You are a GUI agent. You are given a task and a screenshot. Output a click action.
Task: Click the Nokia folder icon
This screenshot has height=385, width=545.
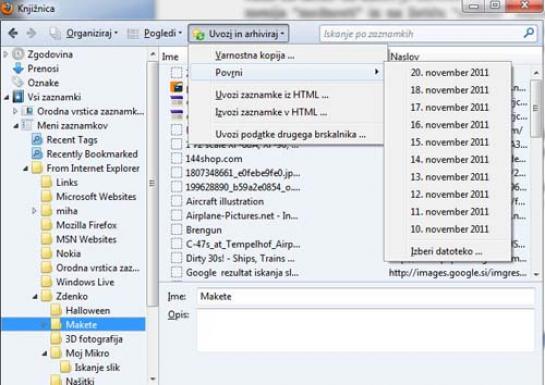coord(46,253)
